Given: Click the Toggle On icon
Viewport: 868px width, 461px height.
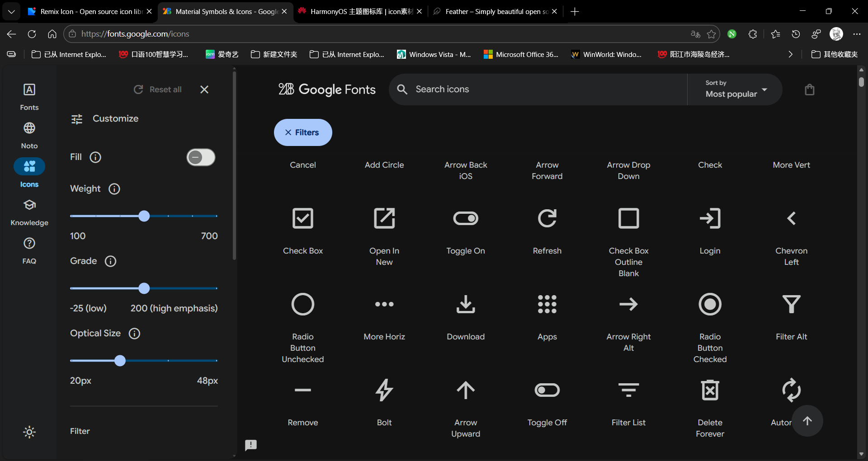Looking at the screenshot, I should 465,218.
